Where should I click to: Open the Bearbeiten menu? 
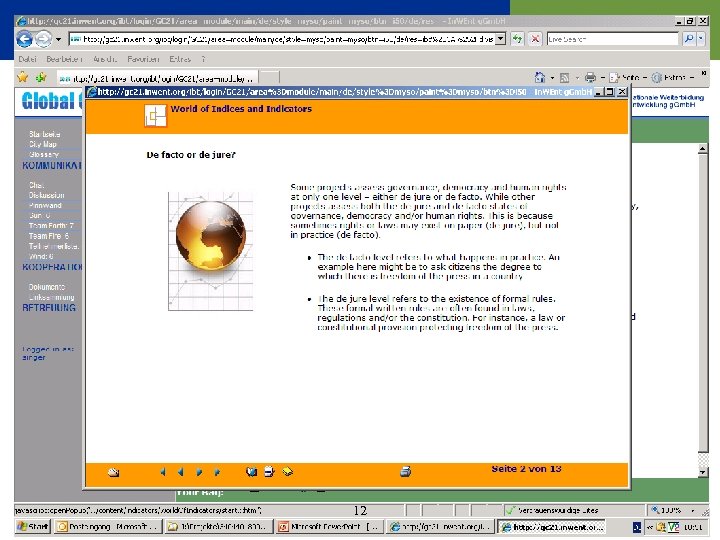coord(64,59)
